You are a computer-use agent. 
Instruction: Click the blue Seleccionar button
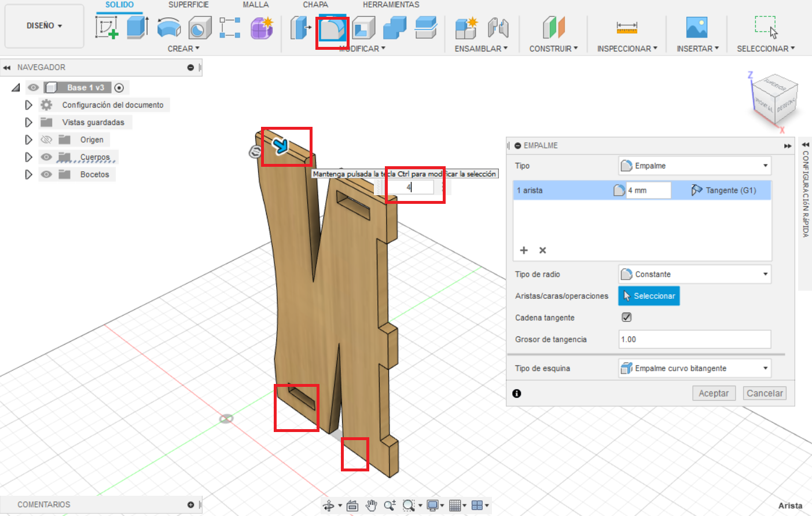pos(649,296)
